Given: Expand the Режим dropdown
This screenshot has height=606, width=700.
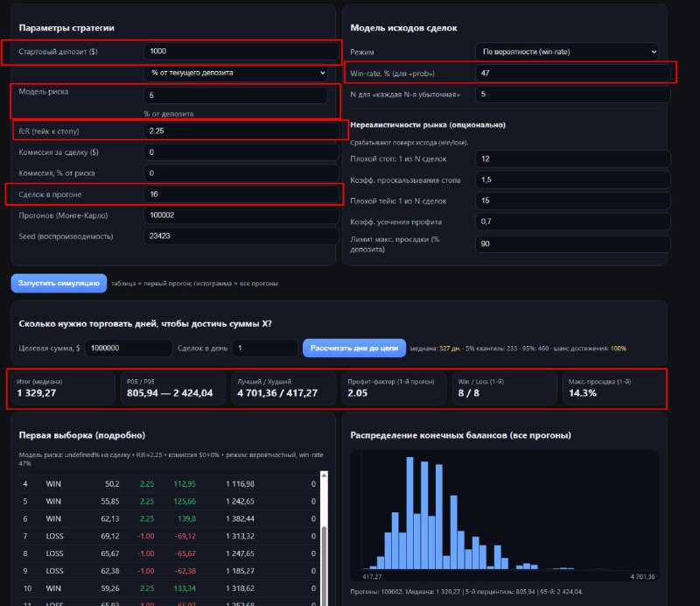Looking at the screenshot, I should coord(567,52).
